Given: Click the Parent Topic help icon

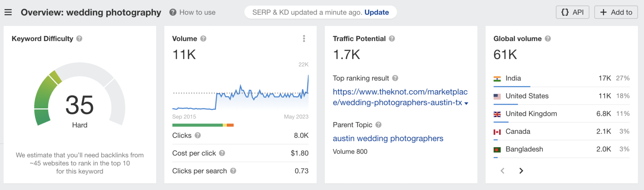Looking at the screenshot, I should click(x=378, y=125).
